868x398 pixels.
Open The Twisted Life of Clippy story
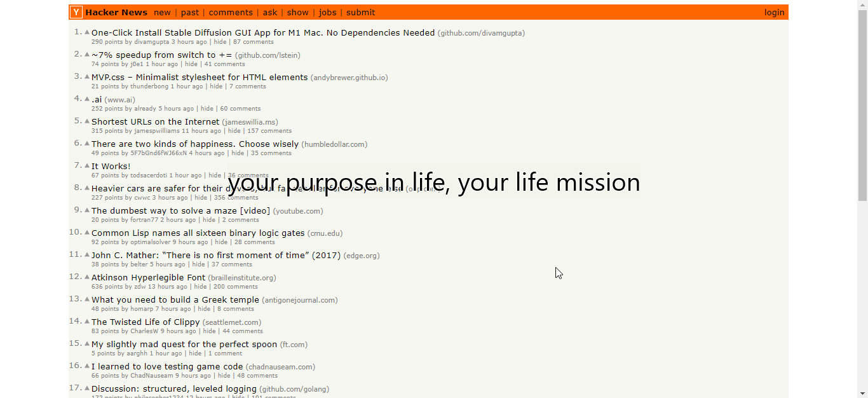click(x=146, y=322)
